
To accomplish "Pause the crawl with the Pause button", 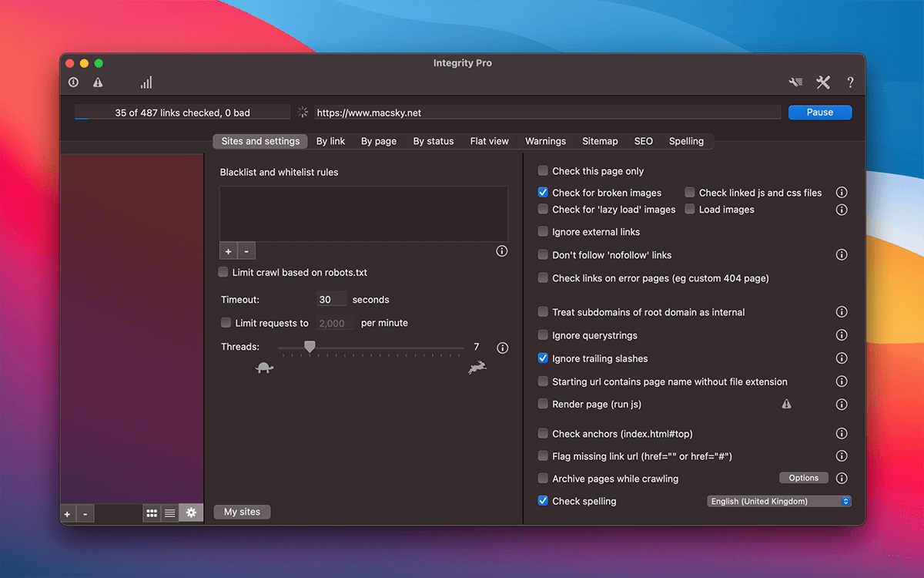I will (820, 113).
